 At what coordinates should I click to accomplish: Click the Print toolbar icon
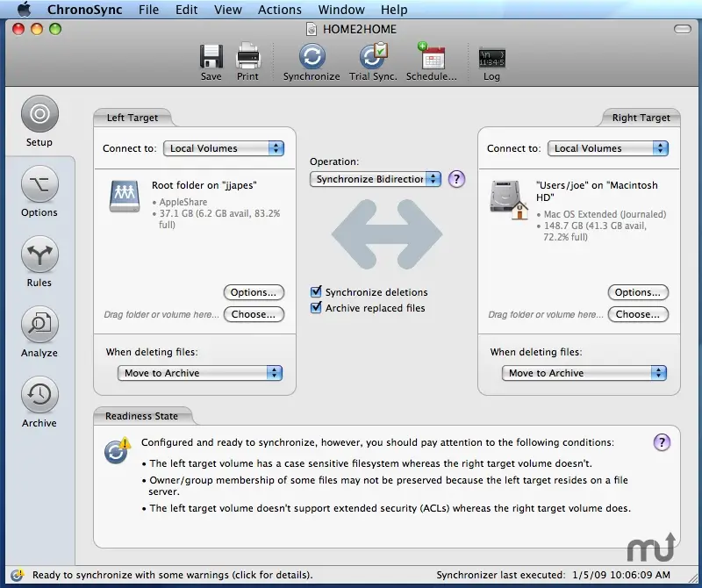click(247, 56)
